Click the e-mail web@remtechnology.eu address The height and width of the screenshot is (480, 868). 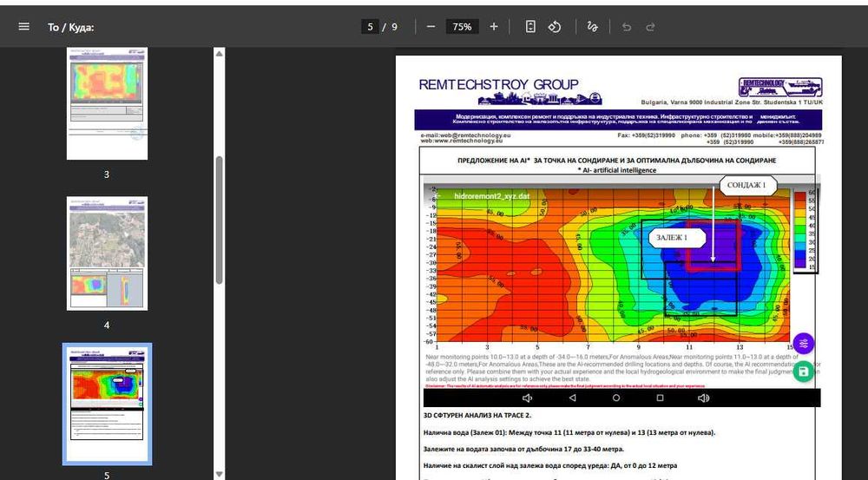(465, 135)
